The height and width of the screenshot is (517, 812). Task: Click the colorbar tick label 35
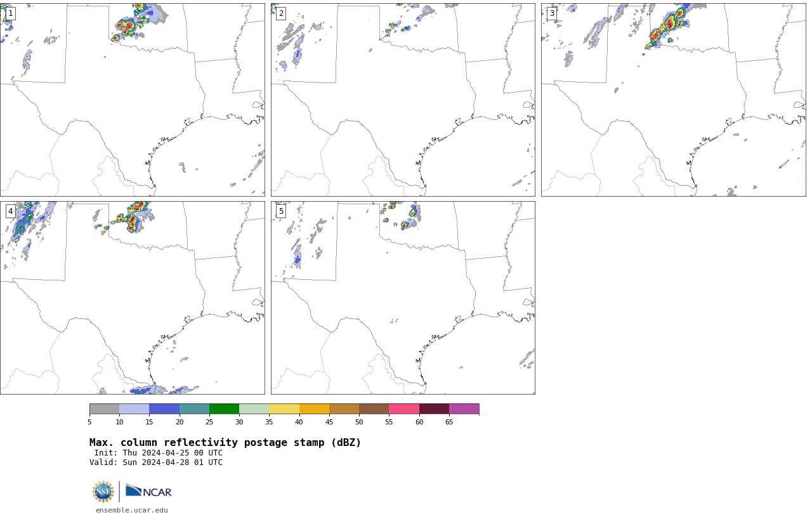(269, 422)
